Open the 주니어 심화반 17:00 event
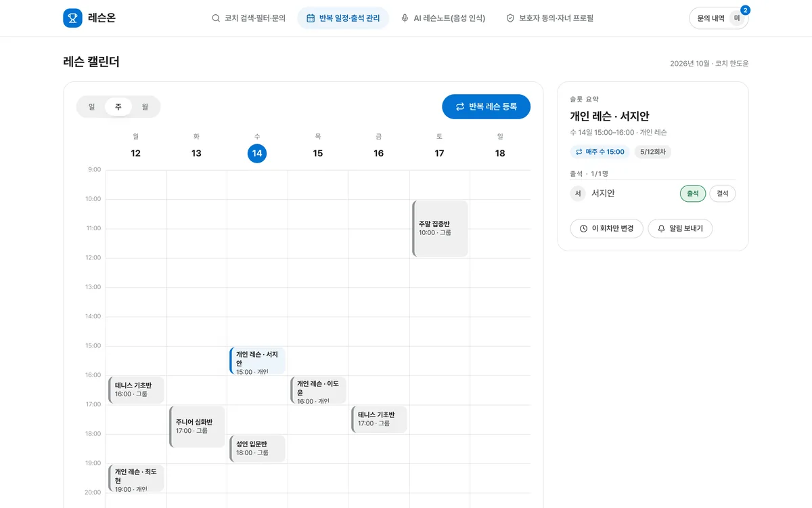 (x=197, y=427)
